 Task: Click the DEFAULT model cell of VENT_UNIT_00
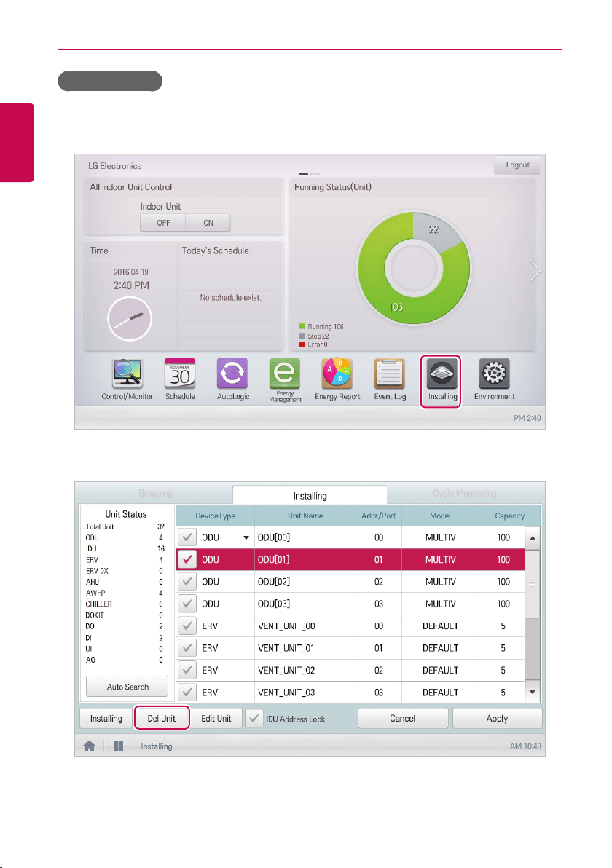(x=440, y=626)
